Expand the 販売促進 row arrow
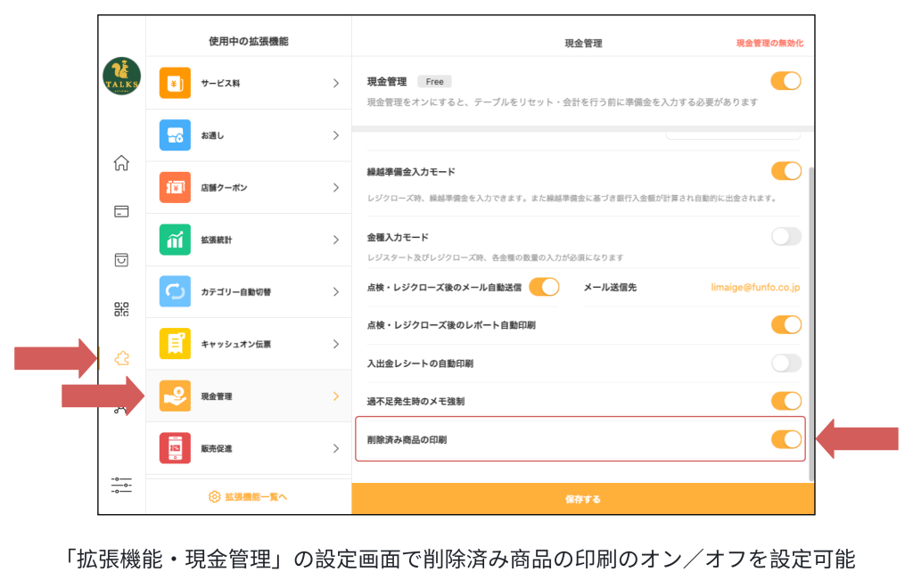Screen dimensions: 913x588 coord(336,448)
